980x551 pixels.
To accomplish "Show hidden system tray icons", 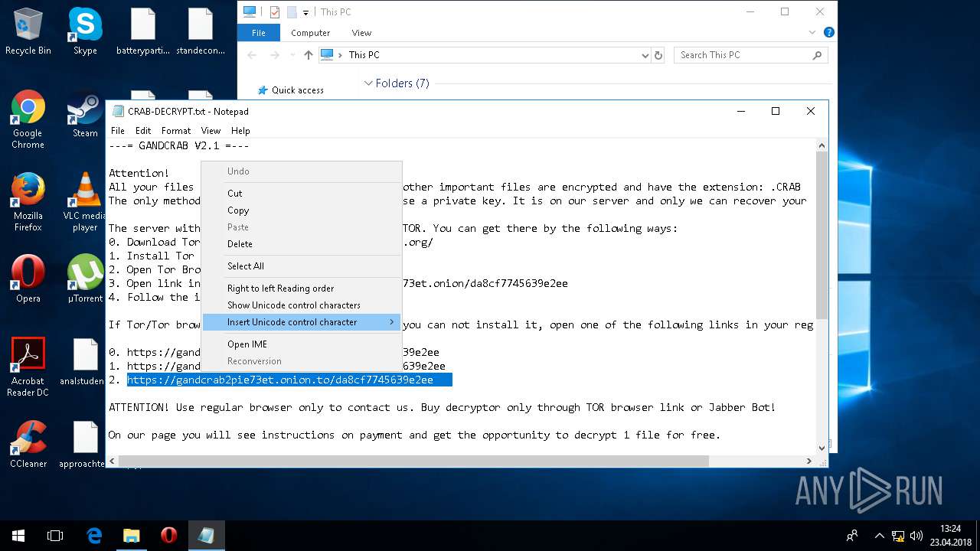I will [879, 536].
